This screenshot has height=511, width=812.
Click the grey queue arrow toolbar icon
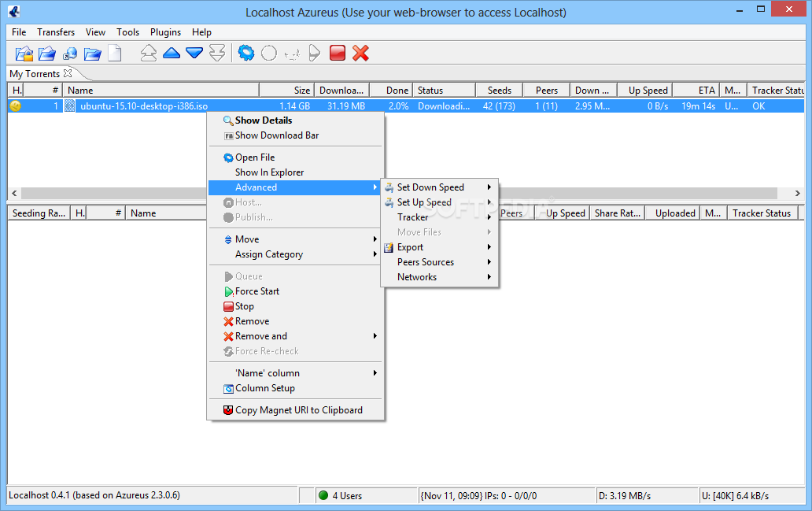tap(315, 53)
